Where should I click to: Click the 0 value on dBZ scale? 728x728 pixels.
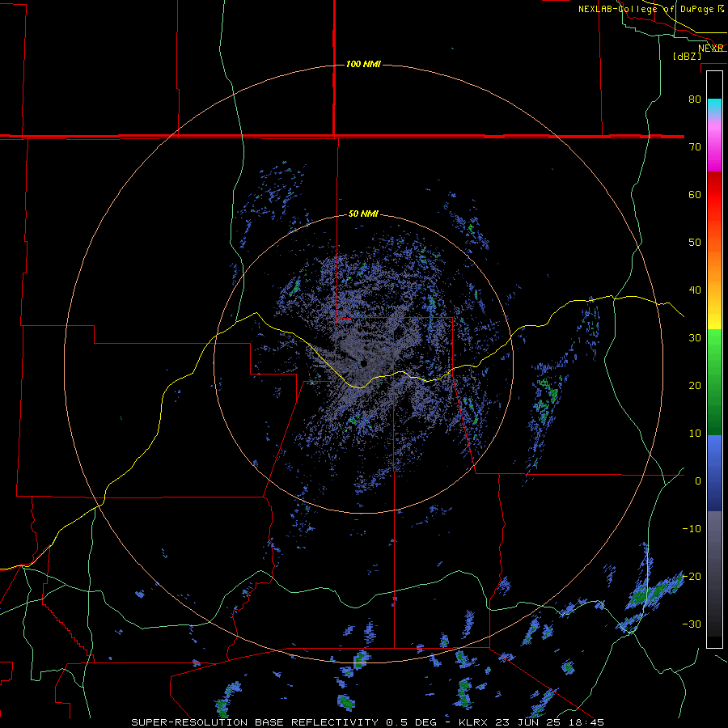click(698, 481)
